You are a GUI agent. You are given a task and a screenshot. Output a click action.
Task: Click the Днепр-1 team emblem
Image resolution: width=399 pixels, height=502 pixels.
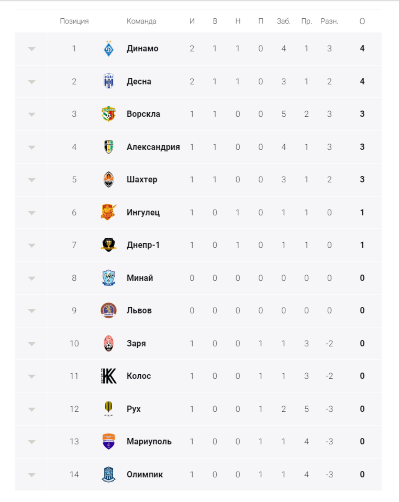click(109, 245)
